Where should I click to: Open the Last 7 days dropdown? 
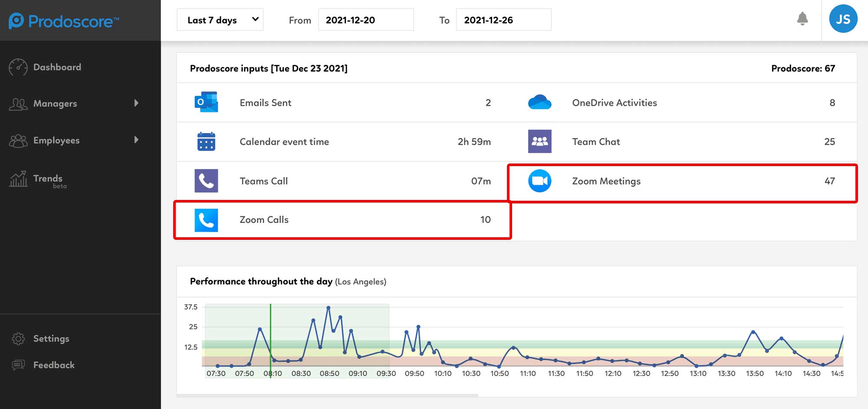(x=220, y=20)
